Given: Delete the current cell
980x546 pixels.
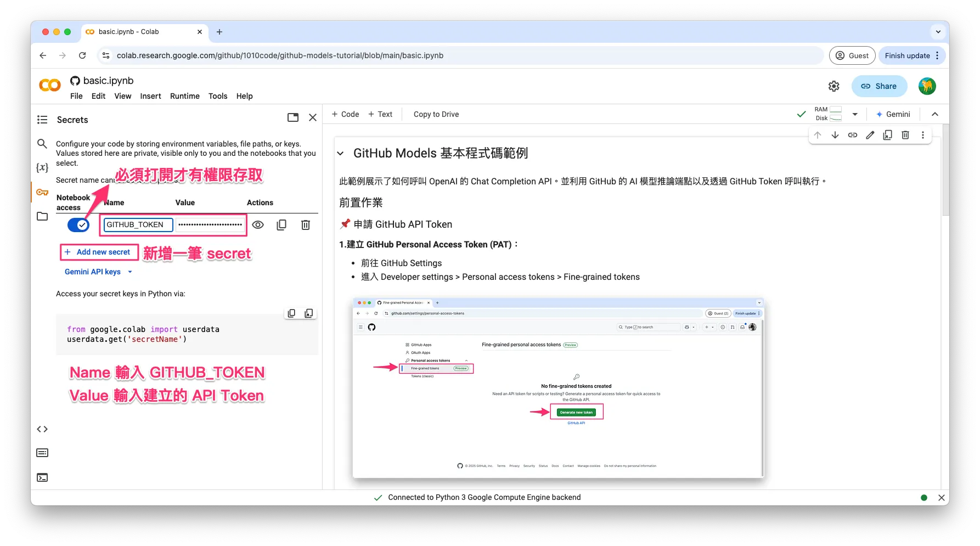Looking at the screenshot, I should [x=905, y=135].
